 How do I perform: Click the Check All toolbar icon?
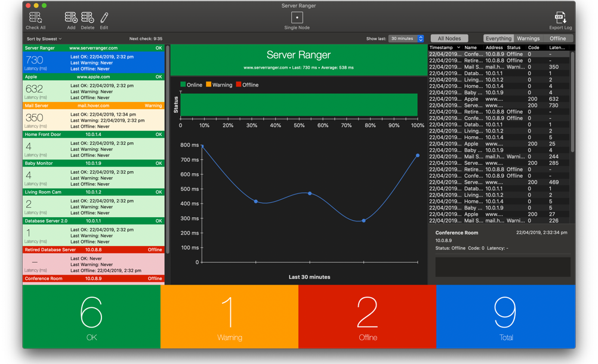[35, 18]
